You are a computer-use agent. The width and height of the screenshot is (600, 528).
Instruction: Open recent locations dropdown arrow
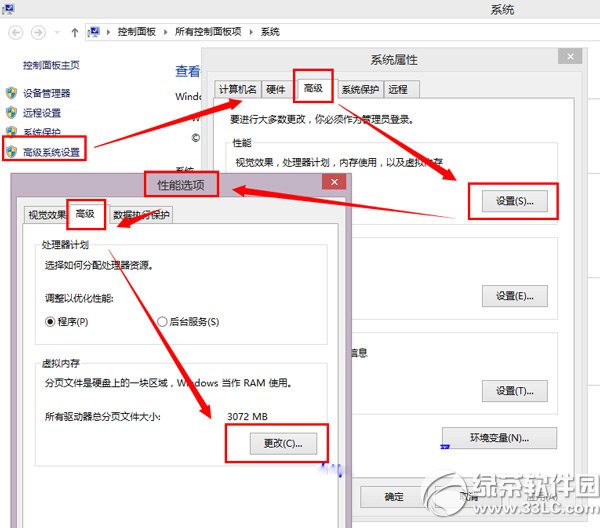click(57, 33)
